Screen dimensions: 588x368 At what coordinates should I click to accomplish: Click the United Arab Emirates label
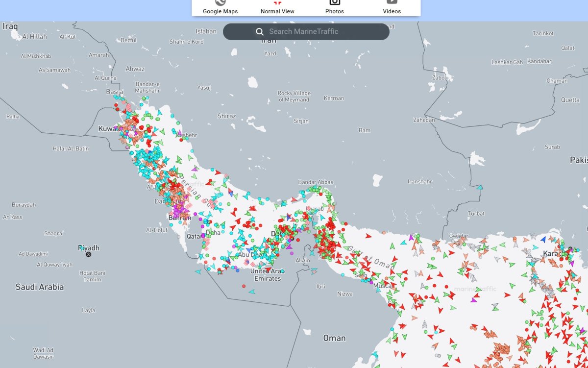268,275
